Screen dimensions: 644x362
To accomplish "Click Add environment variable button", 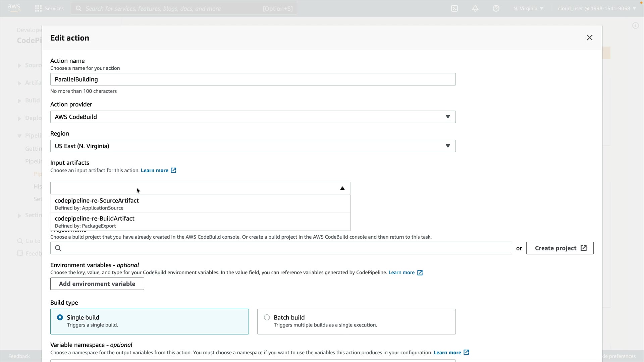I will [x=97, y=284].
